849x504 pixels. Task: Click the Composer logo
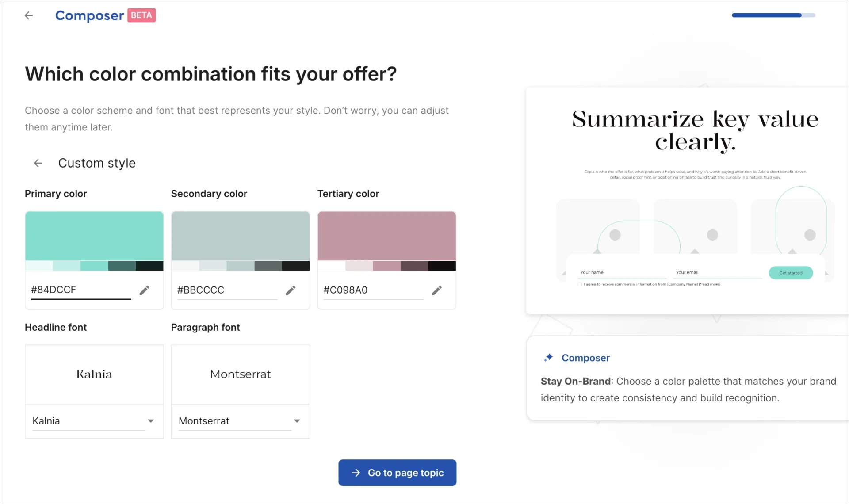(x=89, y=15)
